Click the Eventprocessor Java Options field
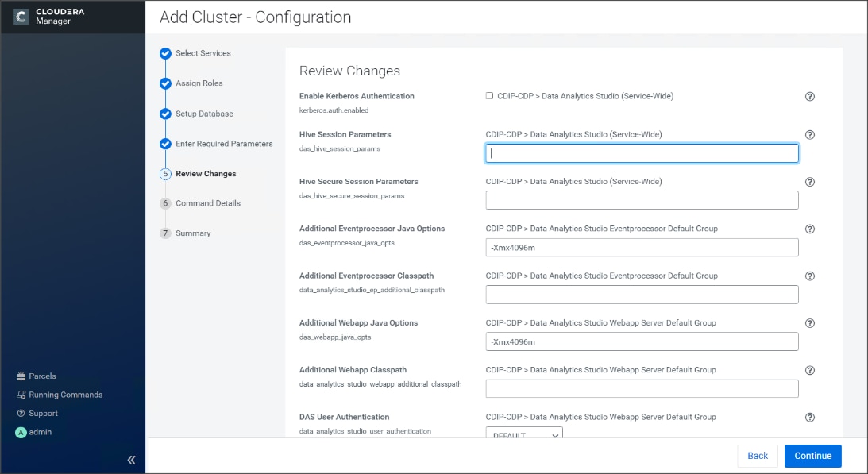The height and width of the screenshot is (474, 868). point(642,248)
